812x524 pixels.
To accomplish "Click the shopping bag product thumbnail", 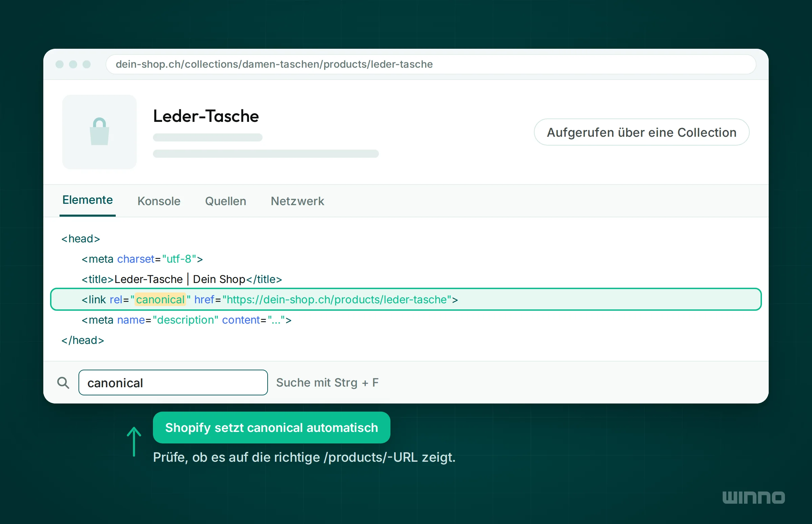I will click(x=99, y=132).
